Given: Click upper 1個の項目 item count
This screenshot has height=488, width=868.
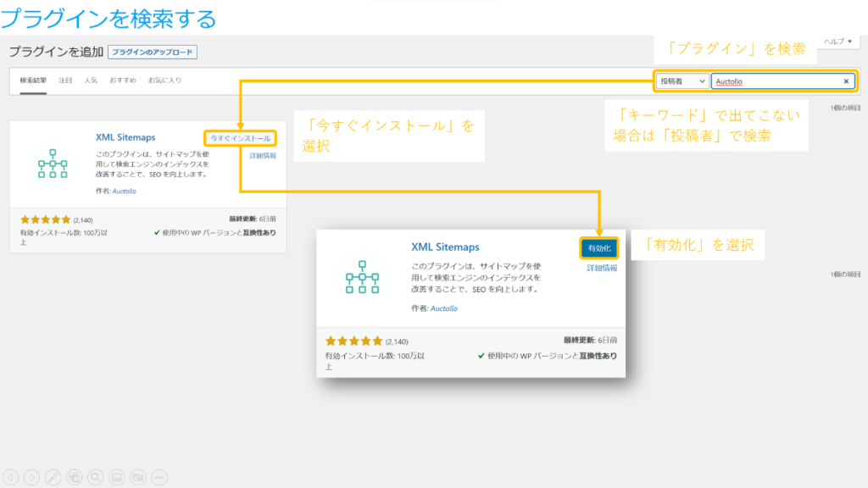Looking at the screenshot, I should (x=845, y=108).
